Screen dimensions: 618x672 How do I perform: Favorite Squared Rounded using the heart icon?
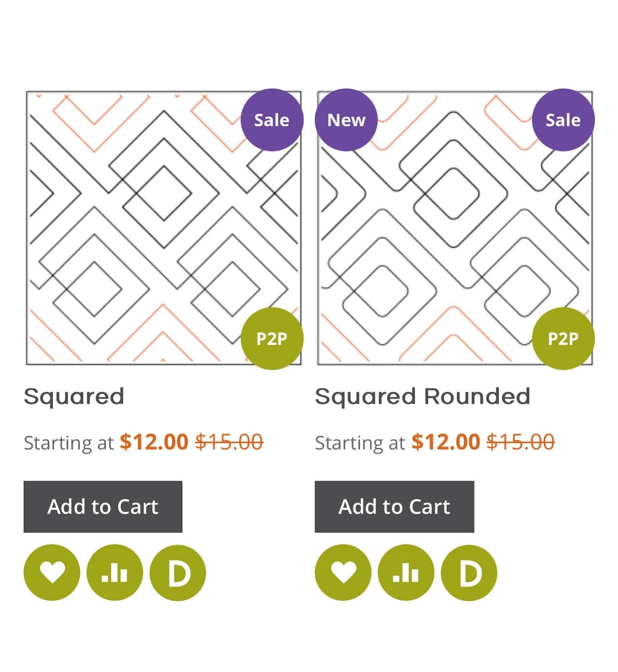point(343,572)
